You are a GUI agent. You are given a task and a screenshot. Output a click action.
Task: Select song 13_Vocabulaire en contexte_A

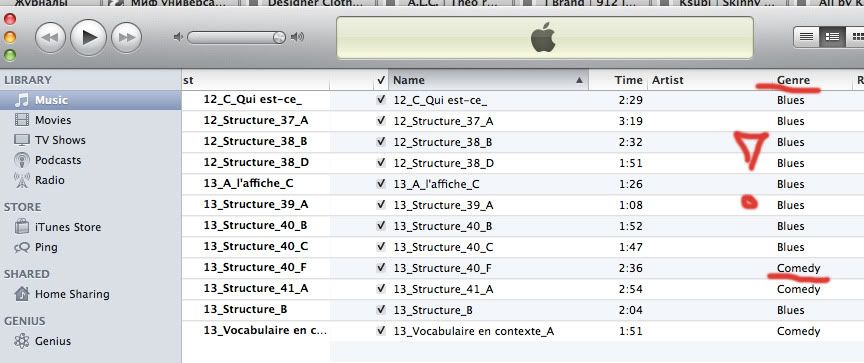[x=474, y=331]
